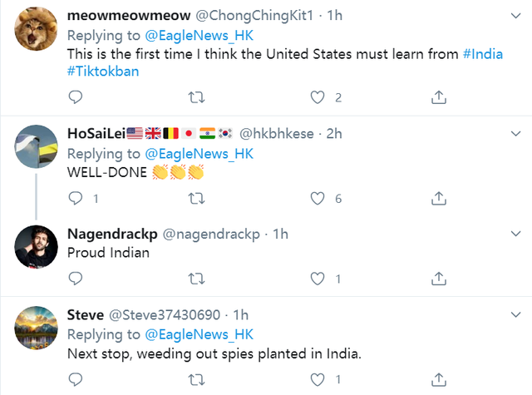Like HoSaiLei's tweet with 6 likes
This screenshot has width=532, height=395.
pyautogui.click(x=317, y=198)
